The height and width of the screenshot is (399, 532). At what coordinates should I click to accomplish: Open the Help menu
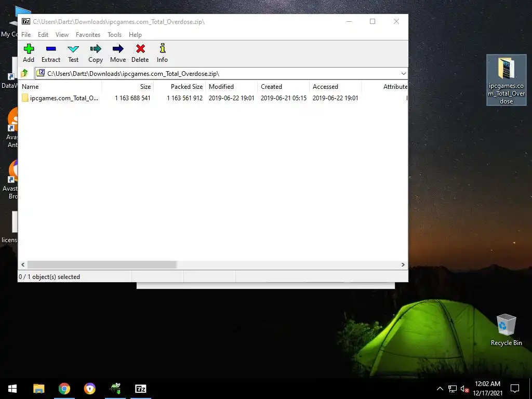click(135, 35)
